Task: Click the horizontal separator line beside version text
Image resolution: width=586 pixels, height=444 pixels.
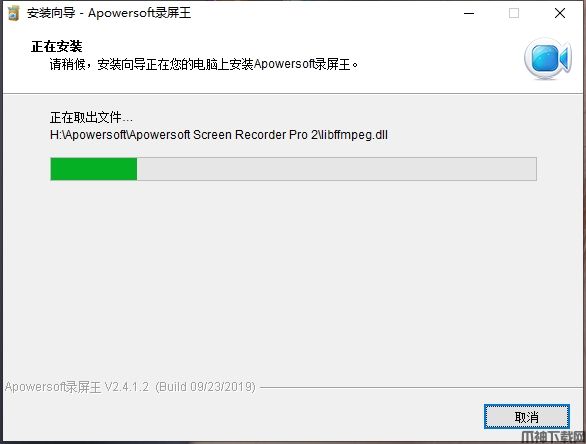Action: point(420,387)
